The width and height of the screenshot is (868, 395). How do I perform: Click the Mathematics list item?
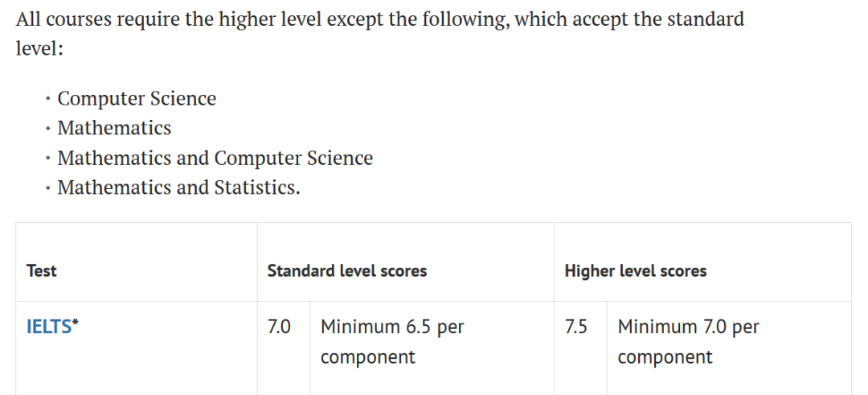115,128
